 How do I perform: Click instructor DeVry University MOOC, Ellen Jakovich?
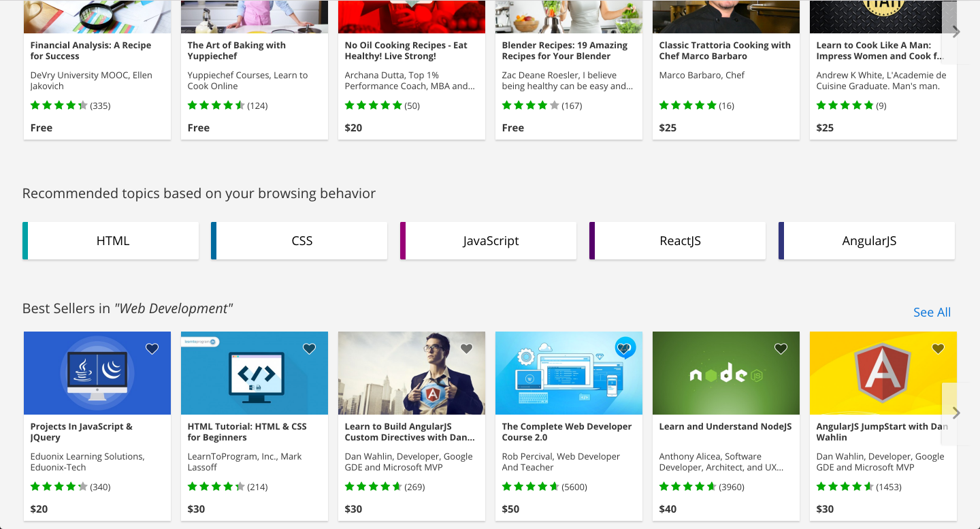[91, 80]
